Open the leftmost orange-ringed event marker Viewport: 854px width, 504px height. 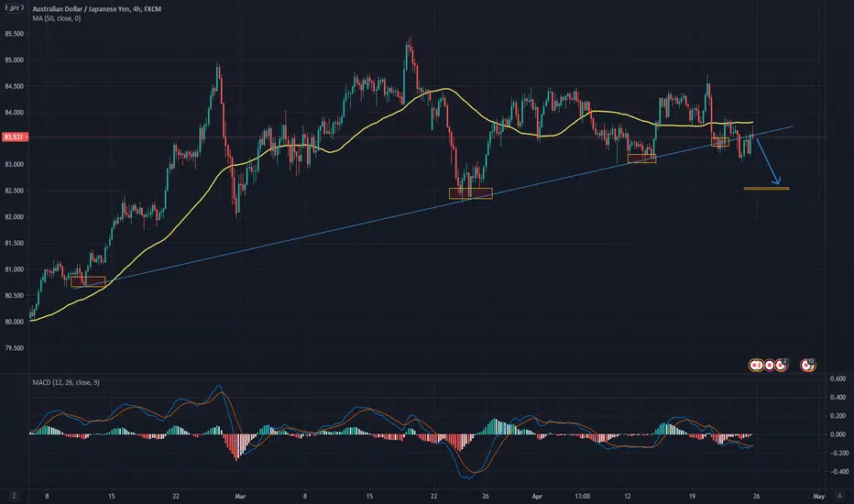(755, 365)
